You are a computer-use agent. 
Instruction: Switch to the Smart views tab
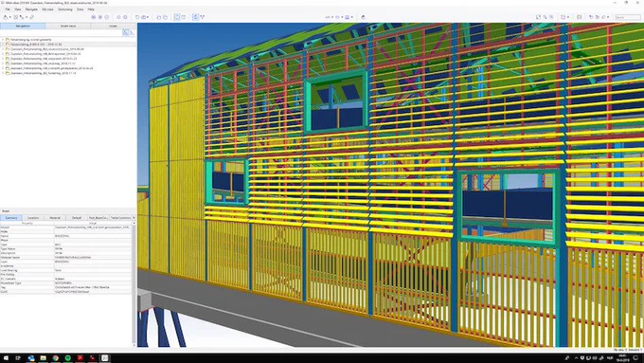[68, 26]
